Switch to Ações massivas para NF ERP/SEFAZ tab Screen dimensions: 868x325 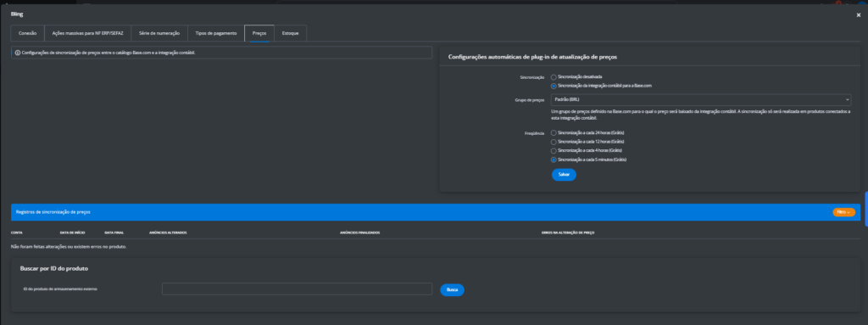point(88,33)
